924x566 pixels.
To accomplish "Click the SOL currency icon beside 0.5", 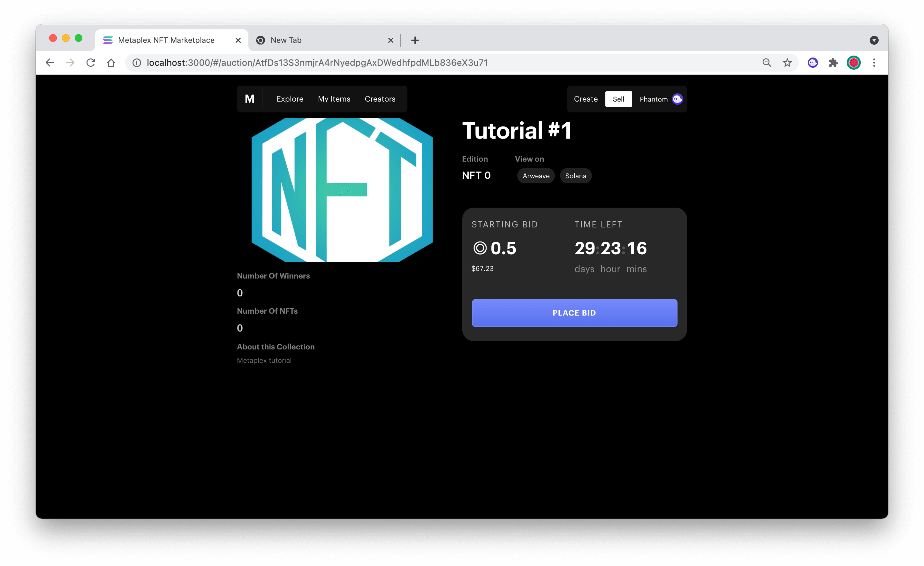I will click(x=480, y=248).
